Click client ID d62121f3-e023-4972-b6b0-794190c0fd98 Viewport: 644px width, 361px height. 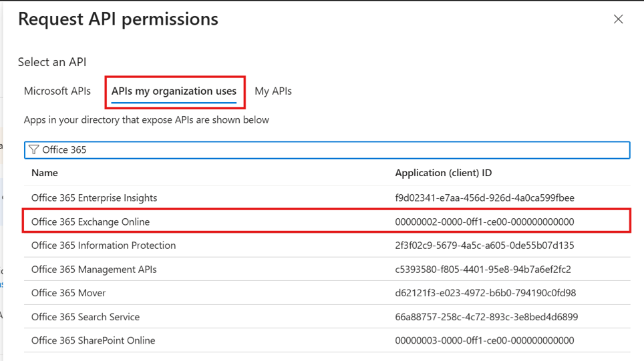(x=486, y=293)
